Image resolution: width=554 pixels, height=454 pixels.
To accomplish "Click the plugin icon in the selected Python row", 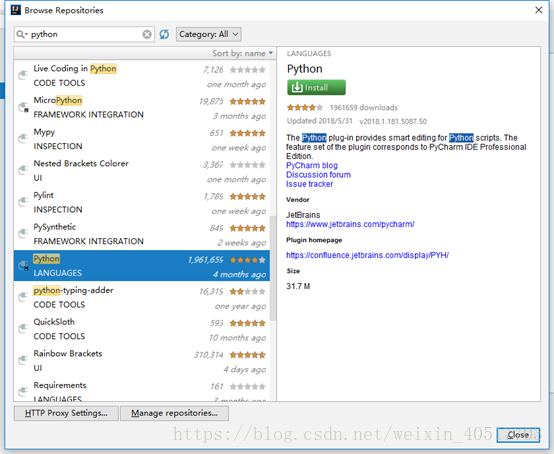I will click(x=23, y=265).
